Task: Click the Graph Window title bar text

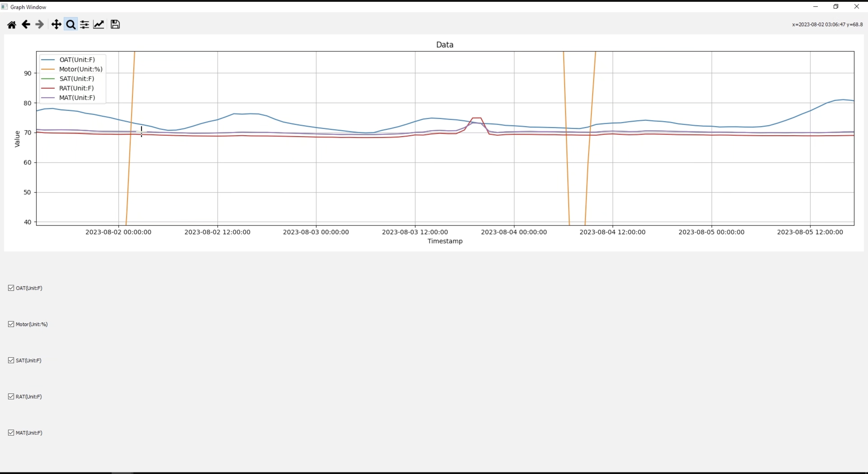Action: point(28,7)
